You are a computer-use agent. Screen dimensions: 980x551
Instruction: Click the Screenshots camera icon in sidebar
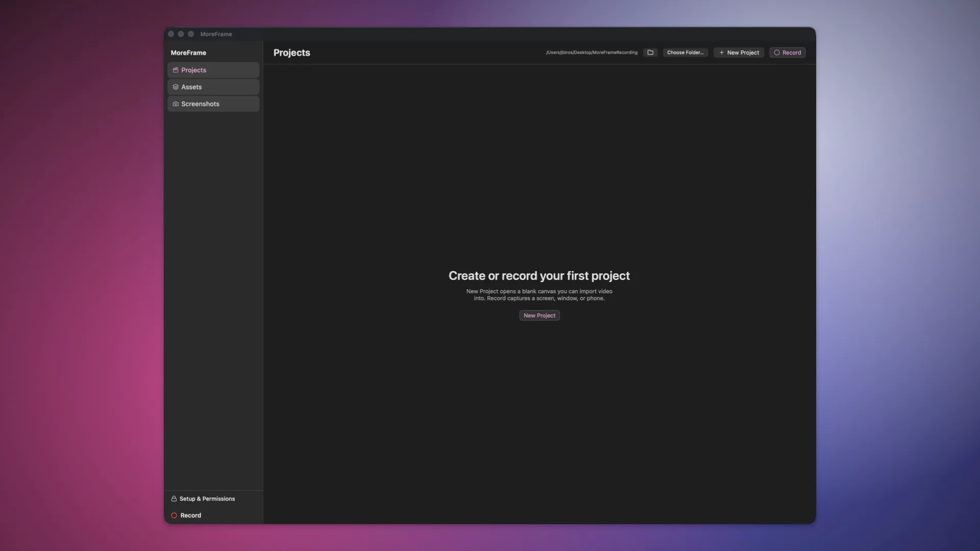[176, 104]
